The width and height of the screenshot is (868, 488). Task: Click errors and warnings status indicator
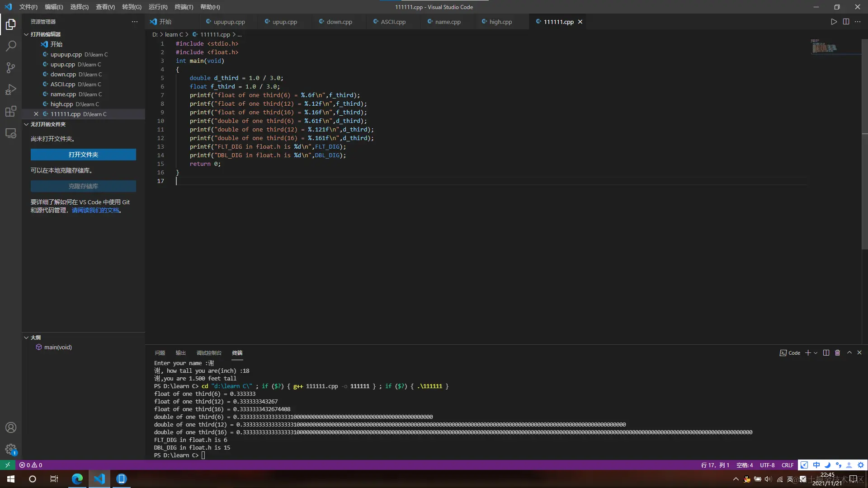[31, 465]
